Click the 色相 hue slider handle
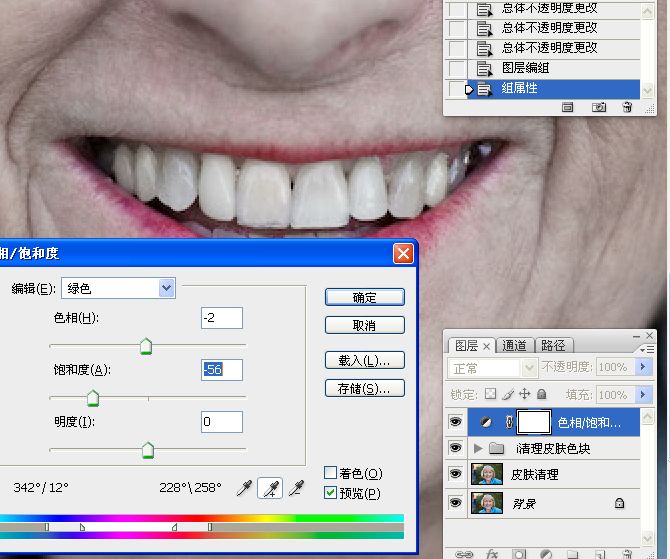The height and width of the screenshot is (559, 670). pyautogui.click(x=146, y=346)
